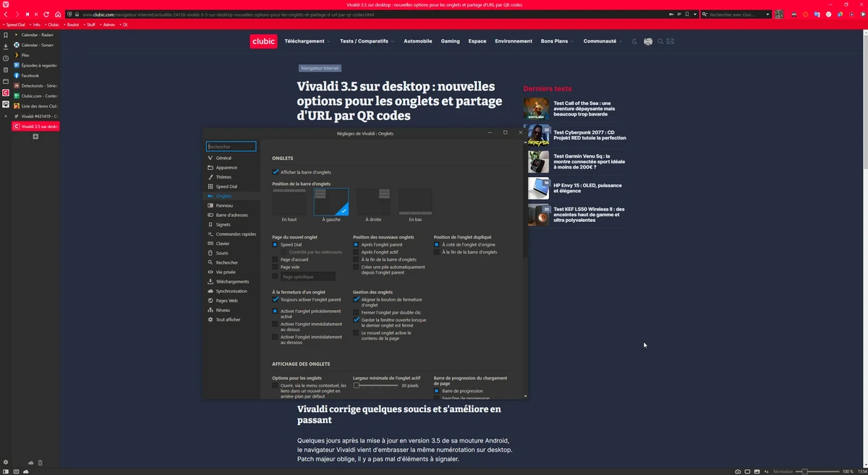Select À la fin de la barre d'onglets for duplicated tab
The height and width of the screenshot is (475, 868).
tap(437, 252)
